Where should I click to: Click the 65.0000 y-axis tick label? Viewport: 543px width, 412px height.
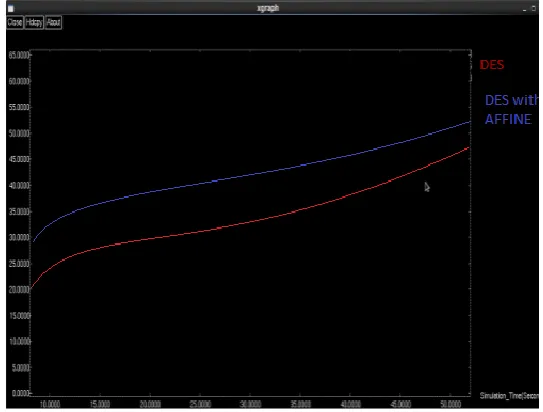19,55
